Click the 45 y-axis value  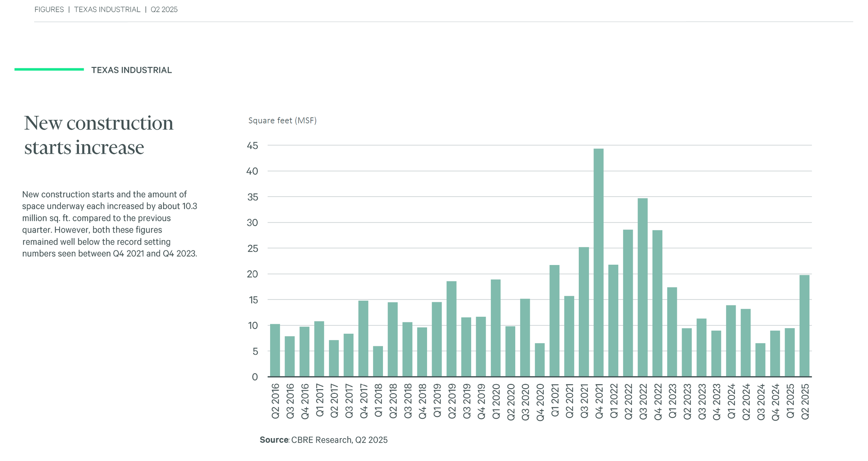click(252, 146)
